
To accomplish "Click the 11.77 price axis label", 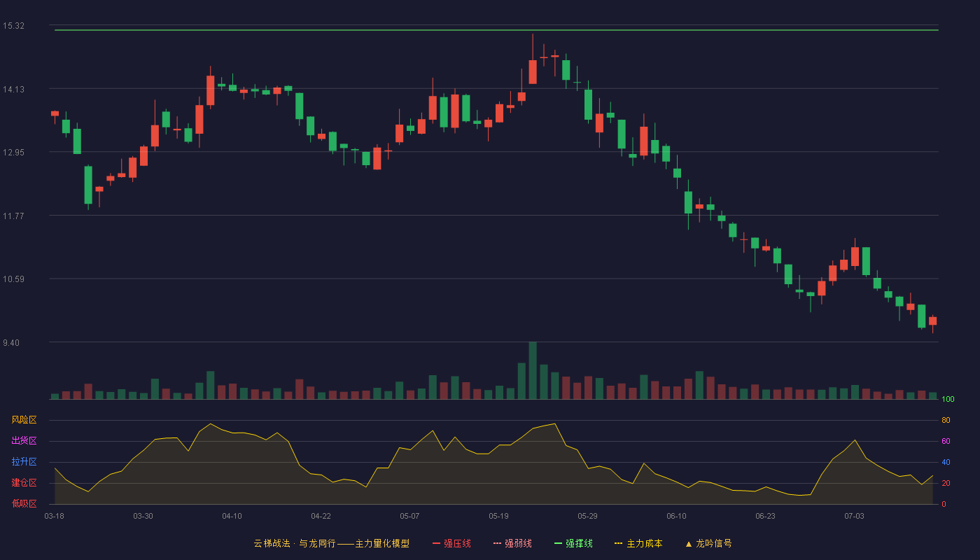I will click(13, 216).
